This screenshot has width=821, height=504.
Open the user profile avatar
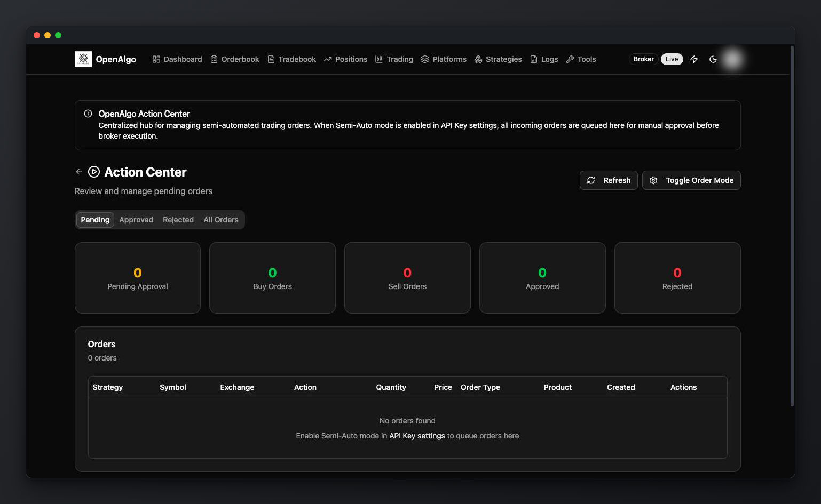click(x=732, y=59)
